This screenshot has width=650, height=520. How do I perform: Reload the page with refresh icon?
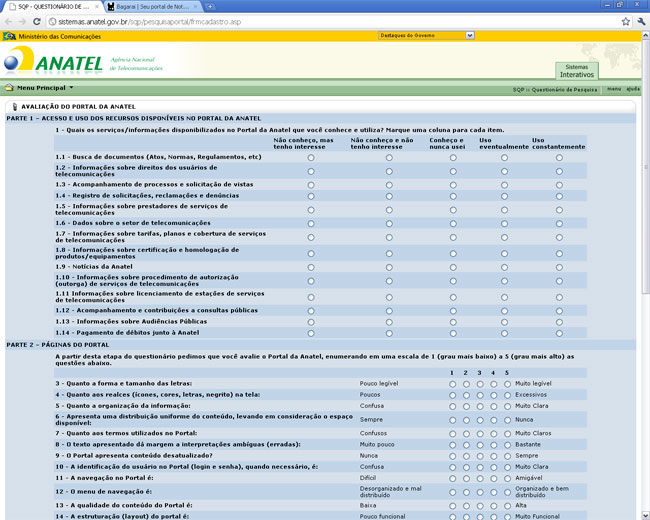pyautogui.click(x=36, y=22)
